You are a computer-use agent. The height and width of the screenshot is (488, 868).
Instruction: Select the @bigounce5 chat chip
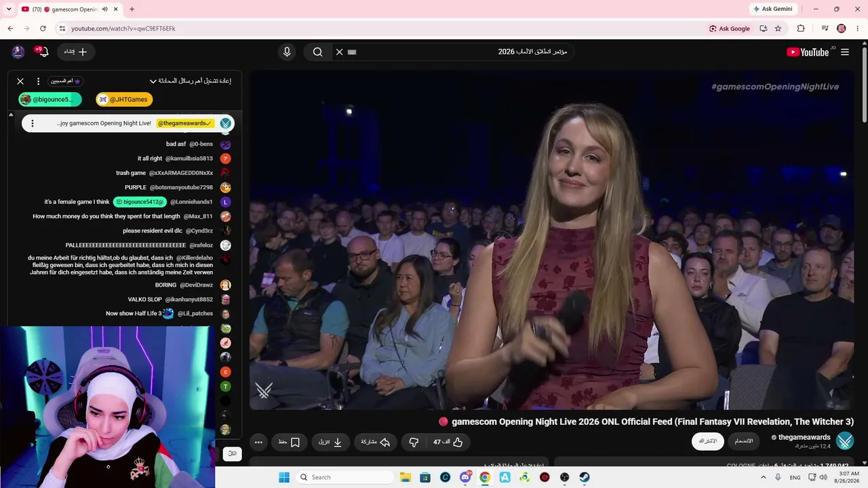50,100
